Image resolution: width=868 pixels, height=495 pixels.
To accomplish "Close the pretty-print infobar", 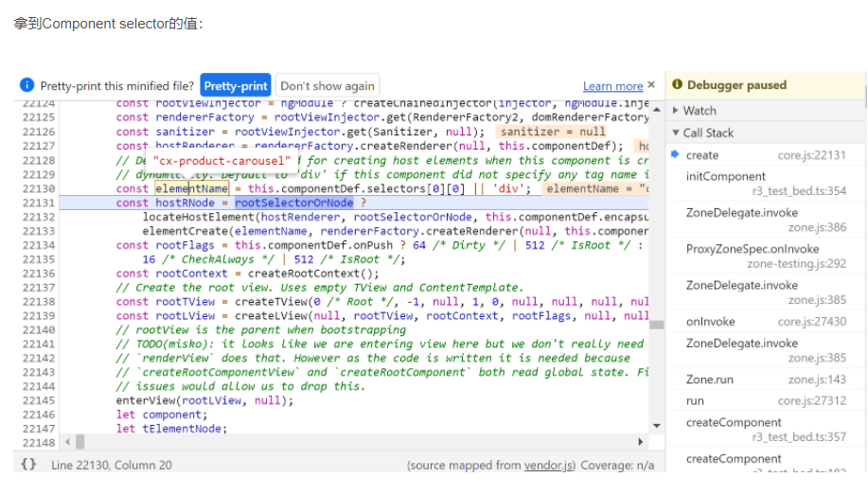I will pyautogui.click(x=651, y=85).
